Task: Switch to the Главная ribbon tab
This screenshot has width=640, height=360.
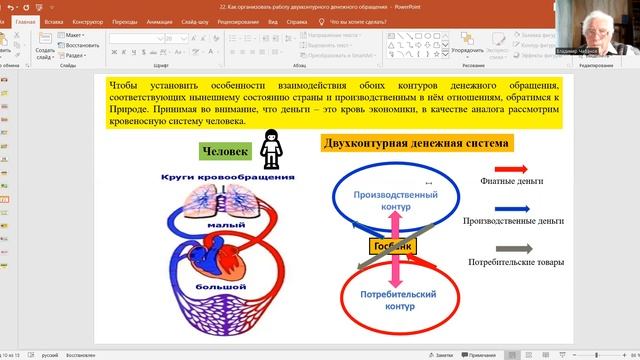Action: click(x=25, y=22)
